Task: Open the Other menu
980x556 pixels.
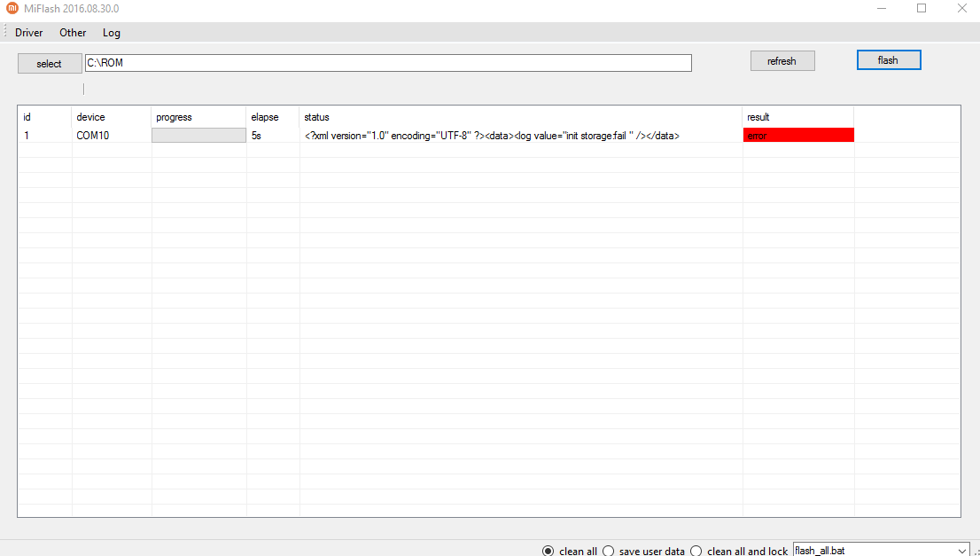Action: (73, 33)
